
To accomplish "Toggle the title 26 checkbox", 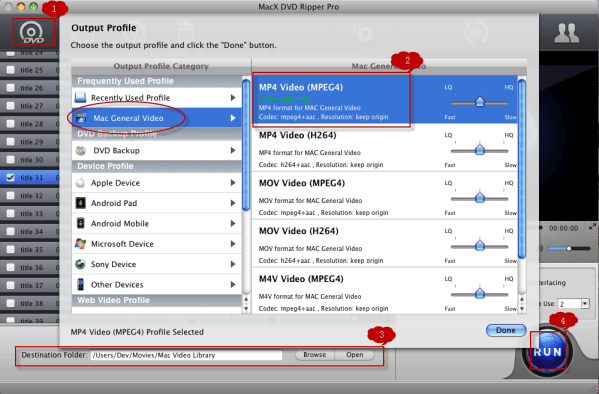I will pyautogui.click(x=11, y=88).
